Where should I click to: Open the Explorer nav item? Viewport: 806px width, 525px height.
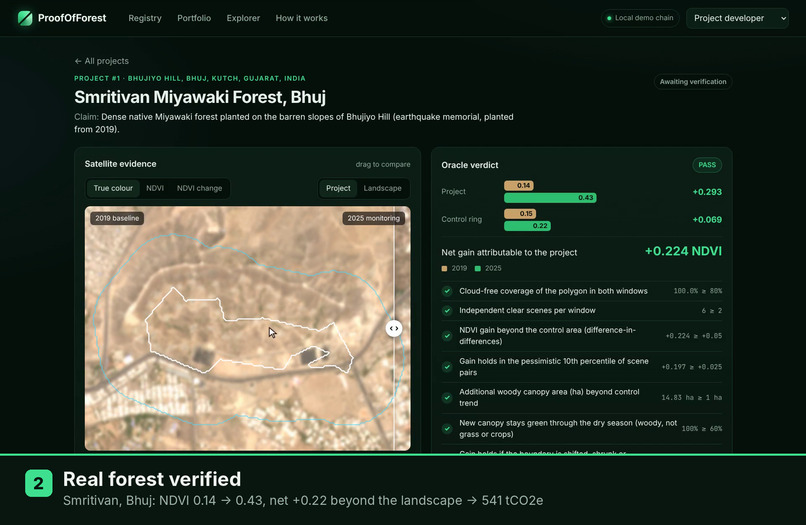coord(243,18)
